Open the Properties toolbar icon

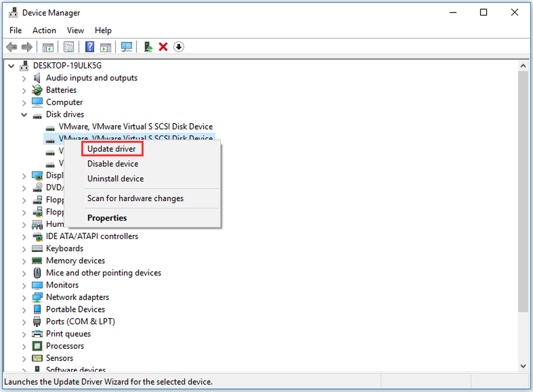click(69, 47)
